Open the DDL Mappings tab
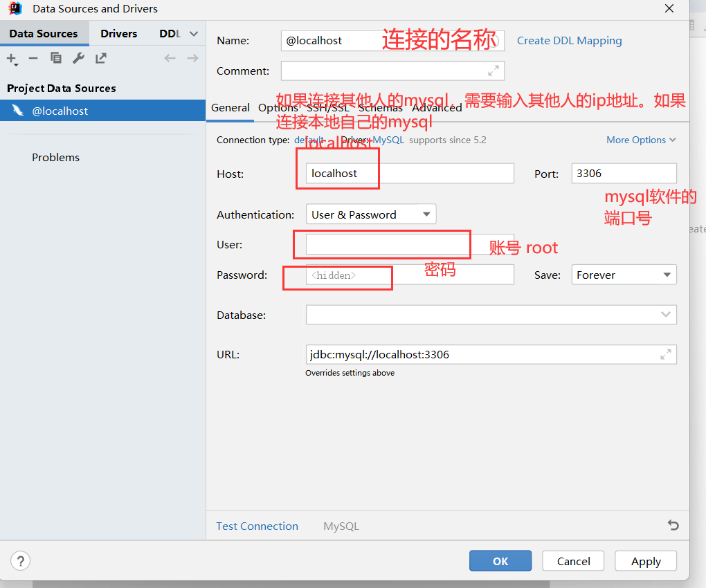 (x=170, y=34)
